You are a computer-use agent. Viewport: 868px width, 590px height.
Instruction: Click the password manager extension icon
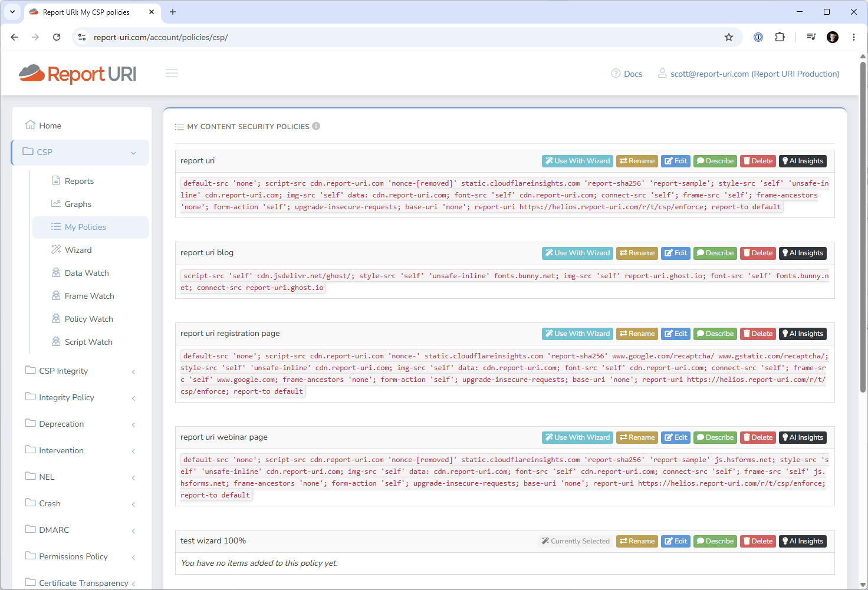[x=758, y=37]
